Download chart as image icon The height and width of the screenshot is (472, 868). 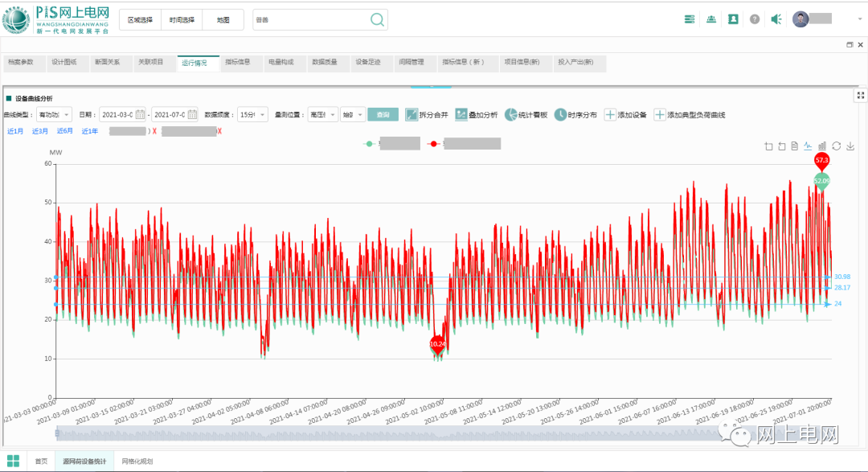click(850, 146)
